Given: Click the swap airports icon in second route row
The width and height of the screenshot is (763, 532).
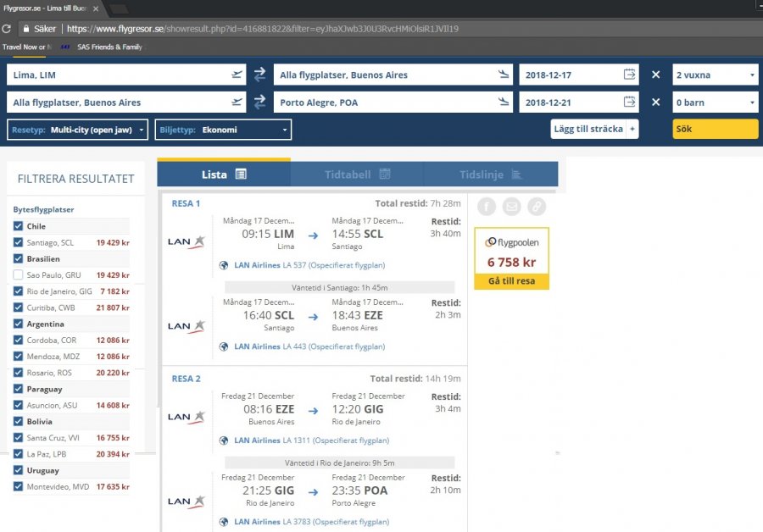Looking at the screenshot, I should click(x=259, y=103).
